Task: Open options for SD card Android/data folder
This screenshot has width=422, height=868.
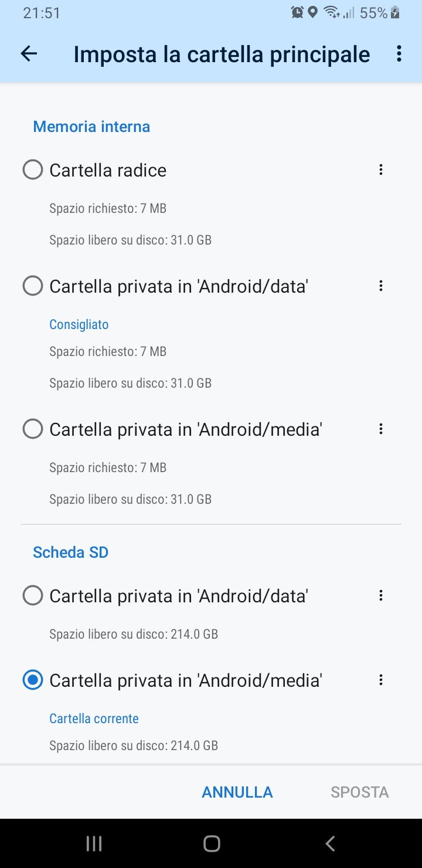Action: click(x=381, y=596)
